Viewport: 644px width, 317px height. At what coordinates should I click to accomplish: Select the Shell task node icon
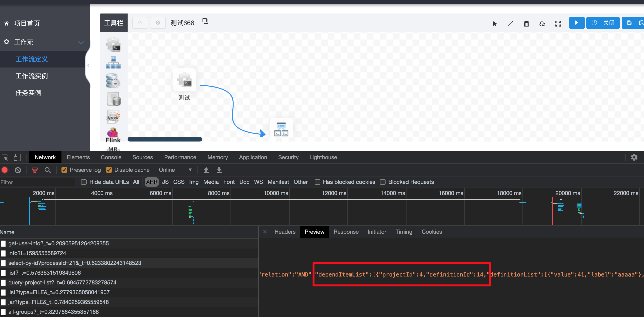click(113, 44)
